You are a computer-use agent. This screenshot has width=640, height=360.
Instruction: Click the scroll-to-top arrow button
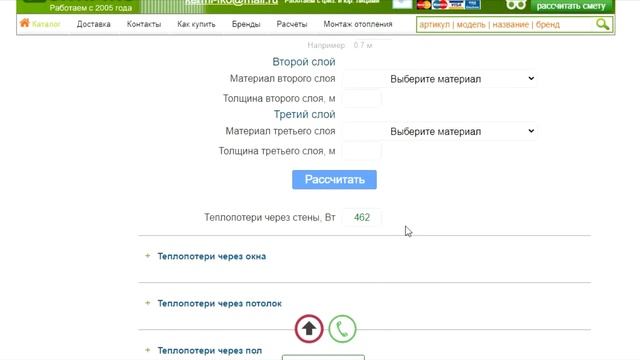coord(309,329)
